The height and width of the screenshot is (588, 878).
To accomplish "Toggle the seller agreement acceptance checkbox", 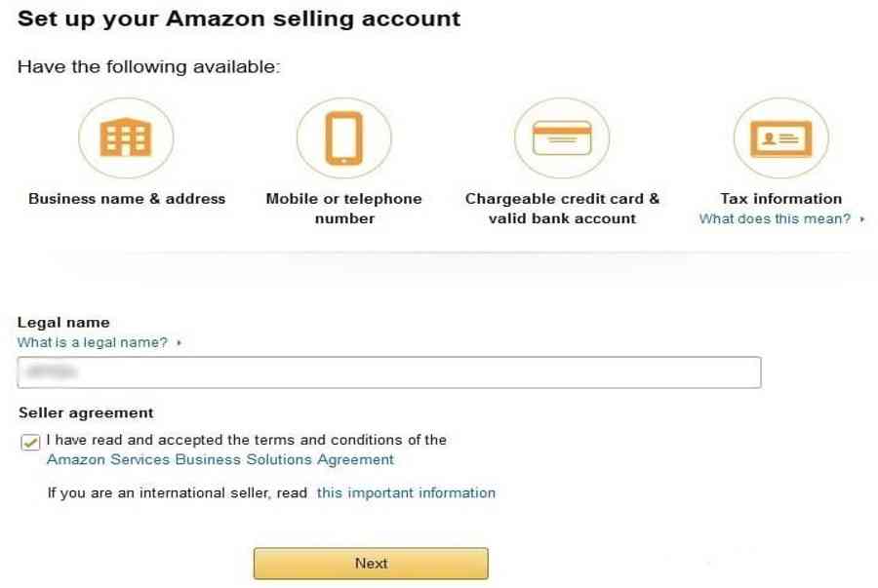I will click(29, 442).
